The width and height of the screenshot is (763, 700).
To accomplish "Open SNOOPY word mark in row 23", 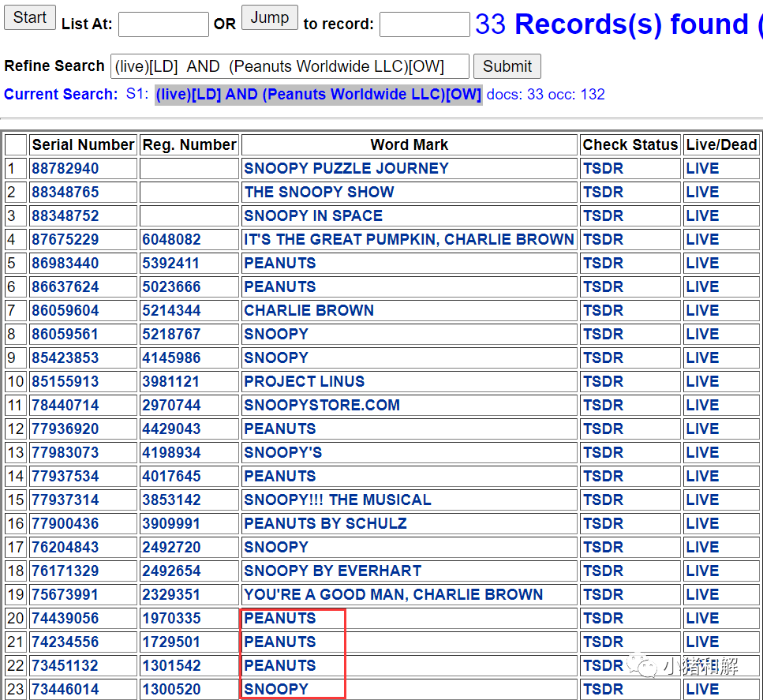I will coord(276,689).
